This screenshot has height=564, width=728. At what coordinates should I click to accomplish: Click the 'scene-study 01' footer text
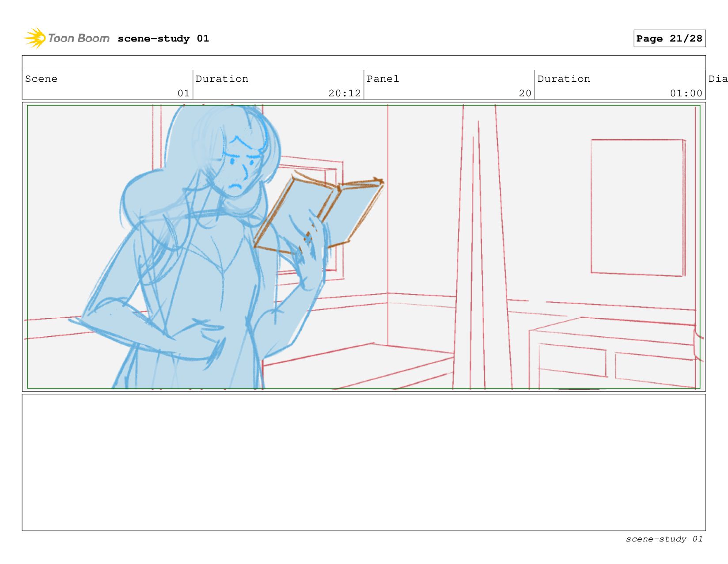coord(664,539)
